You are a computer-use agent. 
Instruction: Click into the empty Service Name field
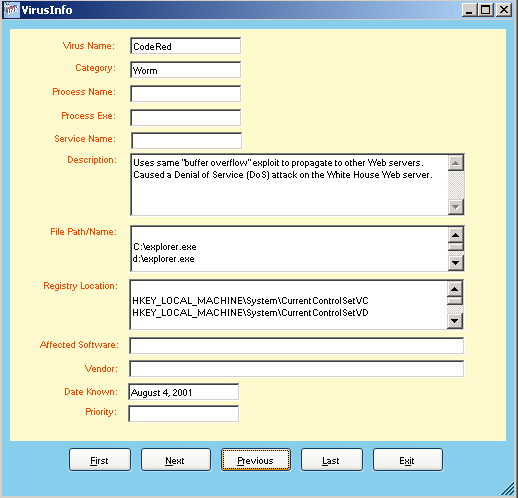click(x=186, y=141)
